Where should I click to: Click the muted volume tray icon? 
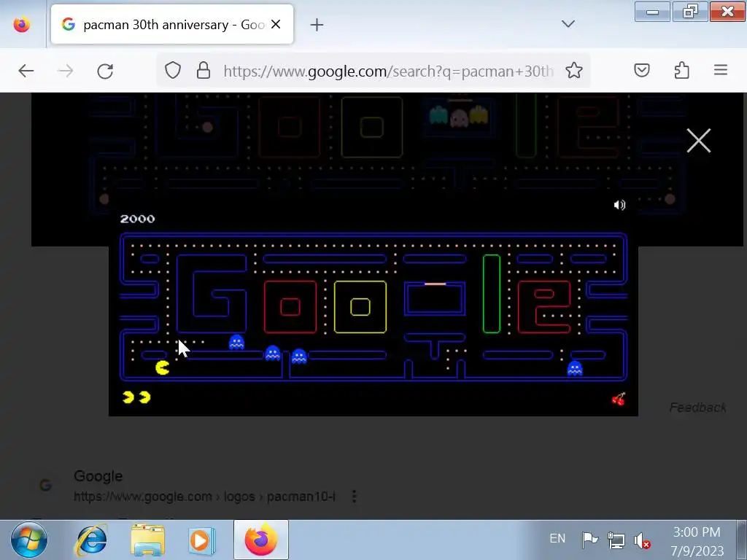[642, 541]
